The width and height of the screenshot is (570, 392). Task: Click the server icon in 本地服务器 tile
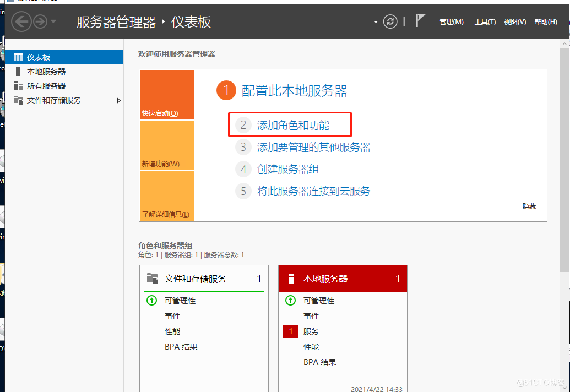tap(291, 279)
